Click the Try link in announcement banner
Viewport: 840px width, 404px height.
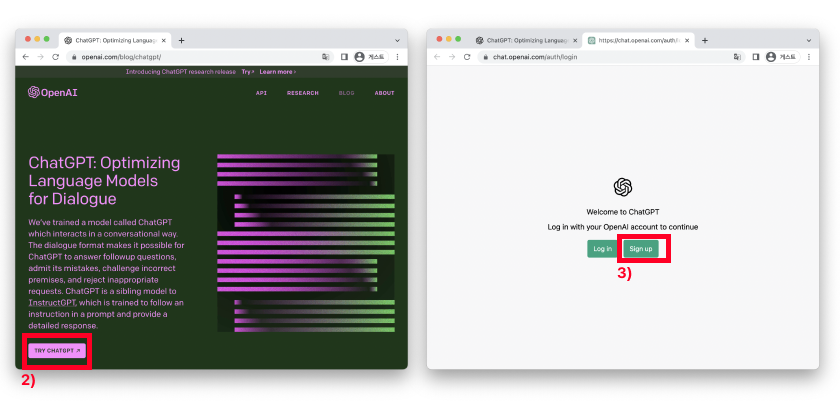[x=247, y=72]
